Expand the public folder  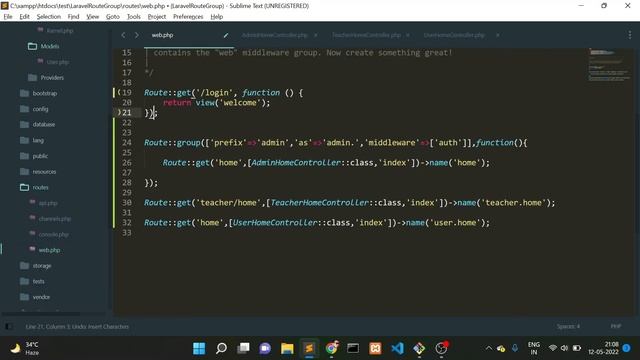point(34,156)
